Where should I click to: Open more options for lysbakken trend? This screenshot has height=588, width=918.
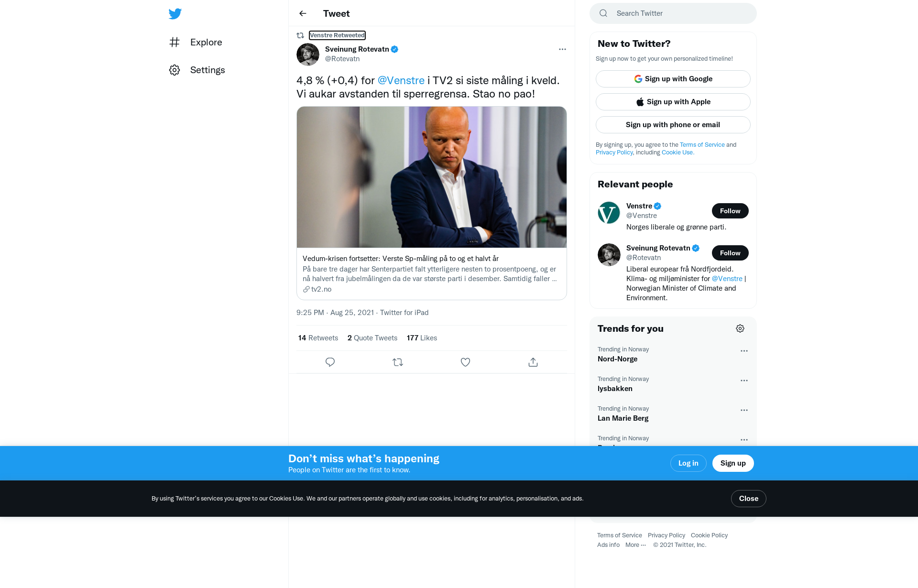744,381
